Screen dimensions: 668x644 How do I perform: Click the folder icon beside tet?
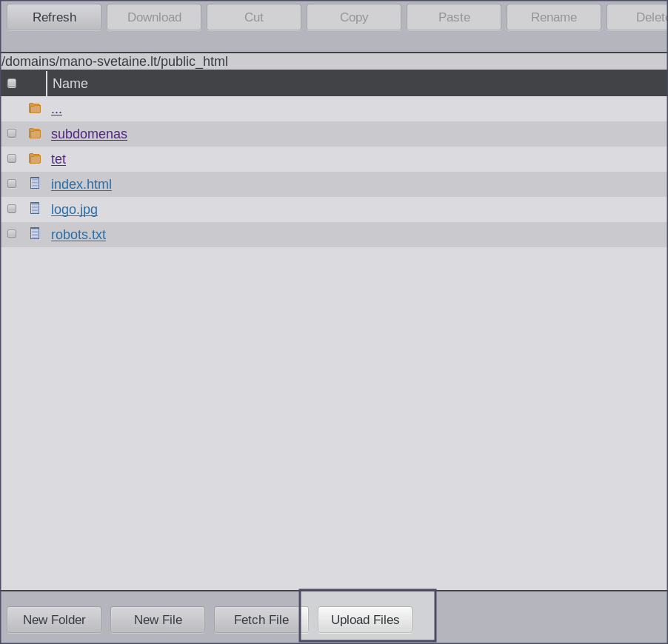tap(35, 159)
